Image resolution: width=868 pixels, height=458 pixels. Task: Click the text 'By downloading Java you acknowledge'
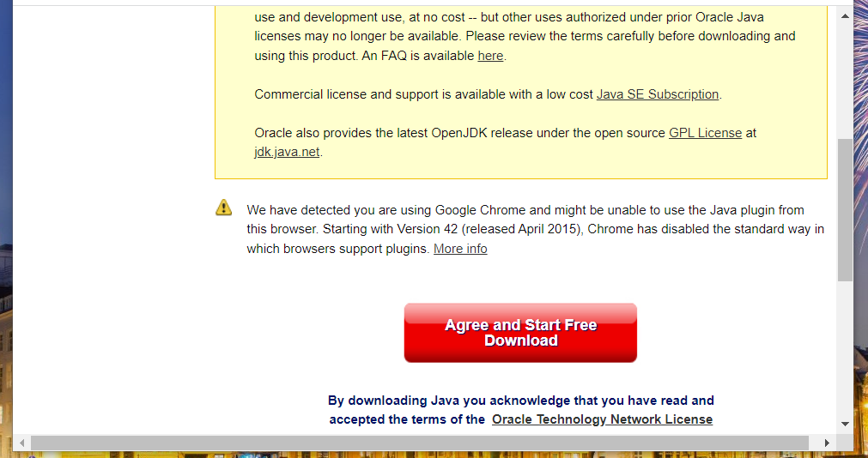click(449, 401)
